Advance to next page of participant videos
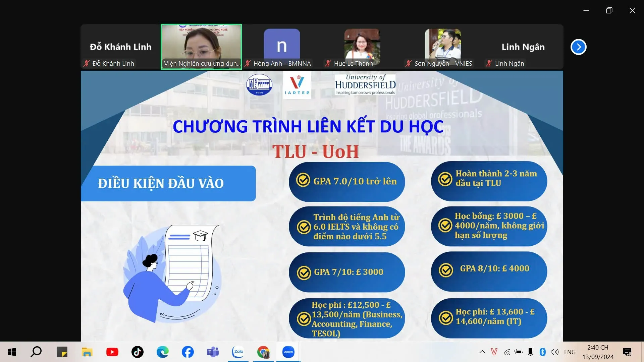Viewport: 644px width, 362px height. coord(578,47)
